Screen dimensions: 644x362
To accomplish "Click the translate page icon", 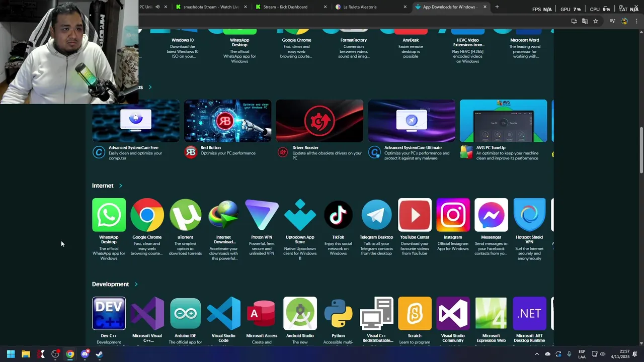I will [585, 21].
